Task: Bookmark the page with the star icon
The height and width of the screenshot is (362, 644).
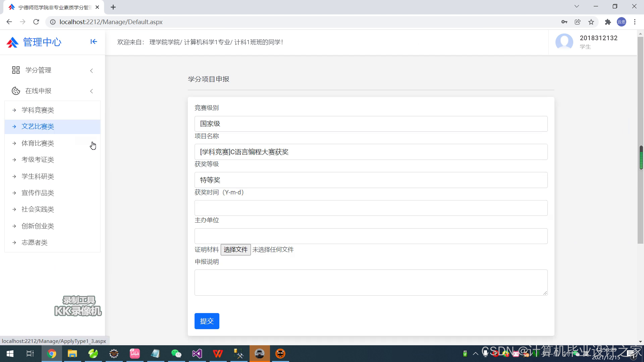Action: 591,22
